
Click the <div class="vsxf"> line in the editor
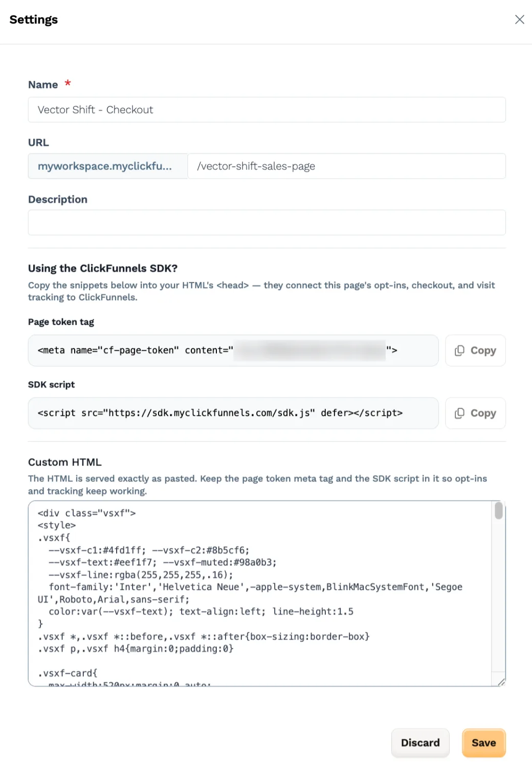coord(86,513)
